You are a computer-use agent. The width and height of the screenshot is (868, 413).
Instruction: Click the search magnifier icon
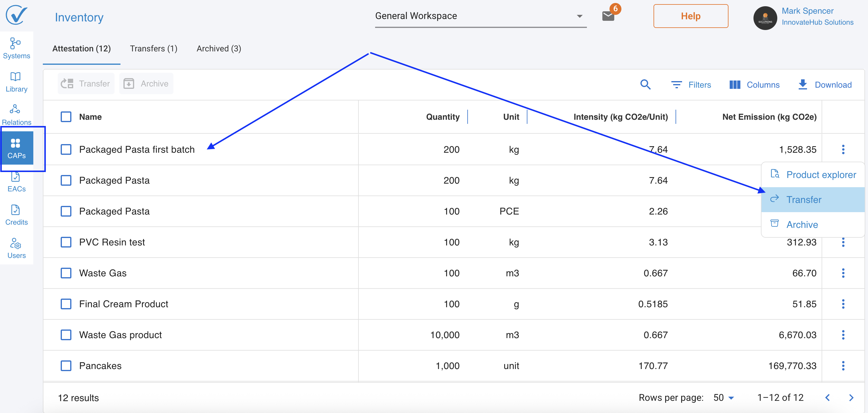(645, 84)
